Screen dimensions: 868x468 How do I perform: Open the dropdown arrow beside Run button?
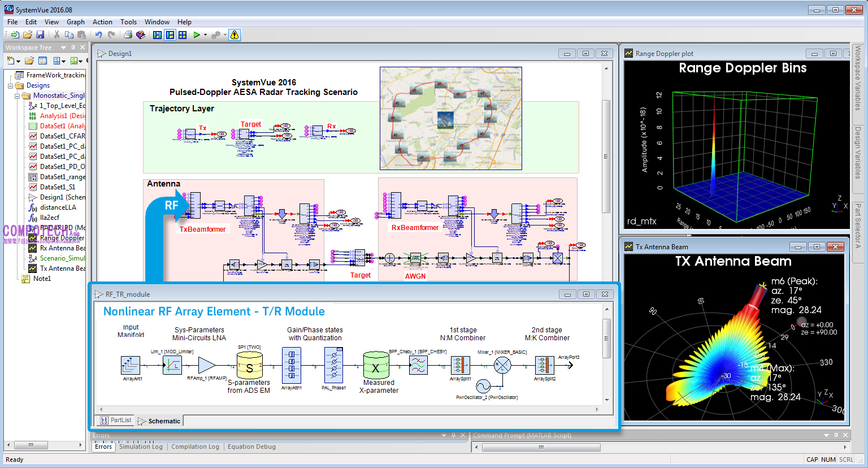coord(205,35)
